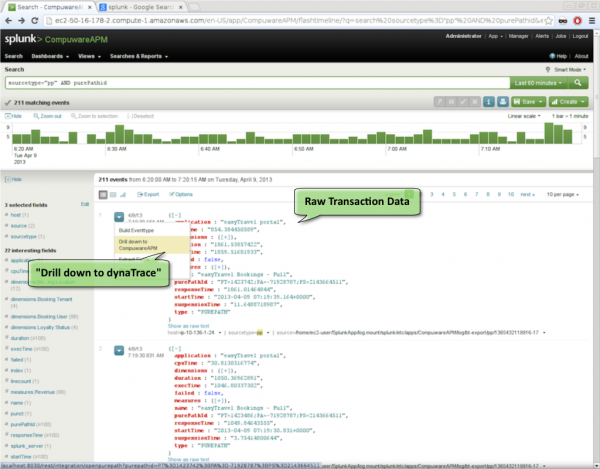The width and height of the screenshot is (600, 469).
Task: Open the App dropdown in header
Action: pos(496,36)
